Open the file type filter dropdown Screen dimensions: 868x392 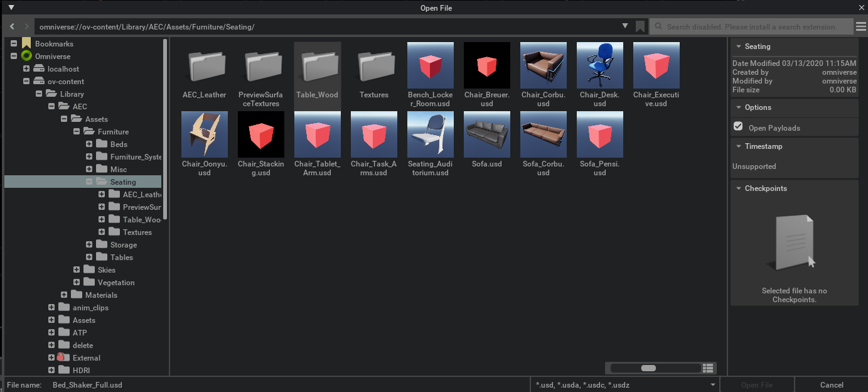click(624, 384)
